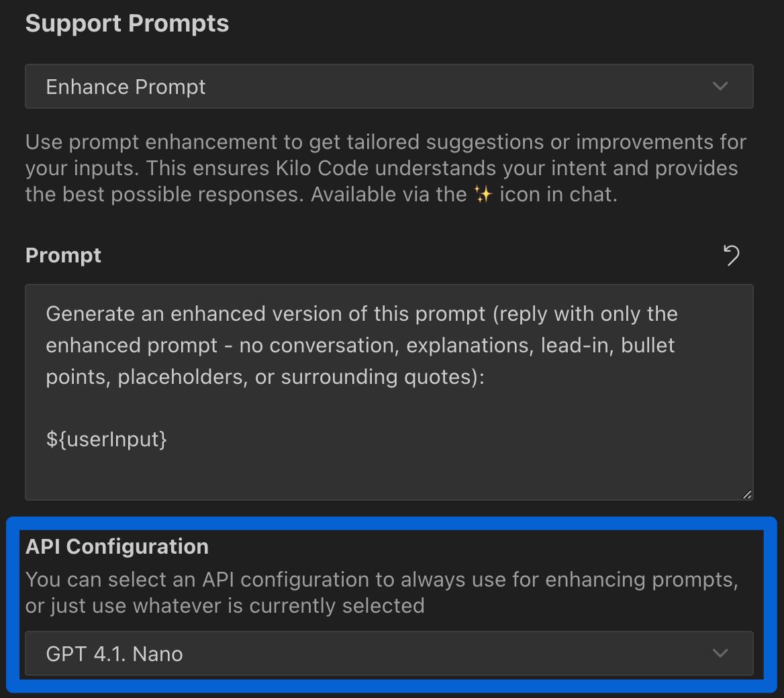Click the enhancement description paragraph text
The image size is (784, 698).
click(x=386, y=168)
